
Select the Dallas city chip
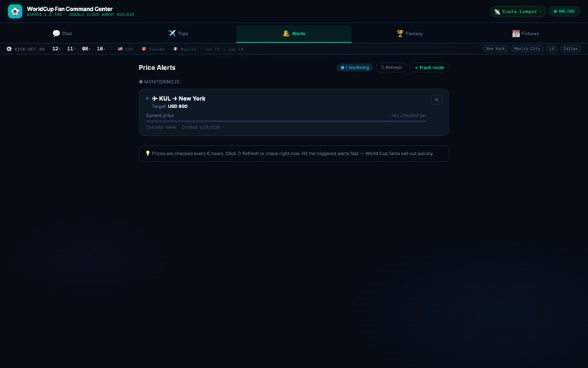coord(570,48)
